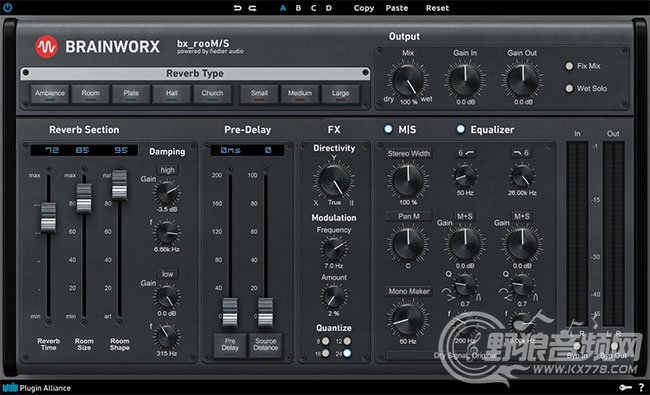Image resolution: width=650 pixels, height=395 pixels.
Task: Click the redo arrow icon
Action: (x=252, y=8)
